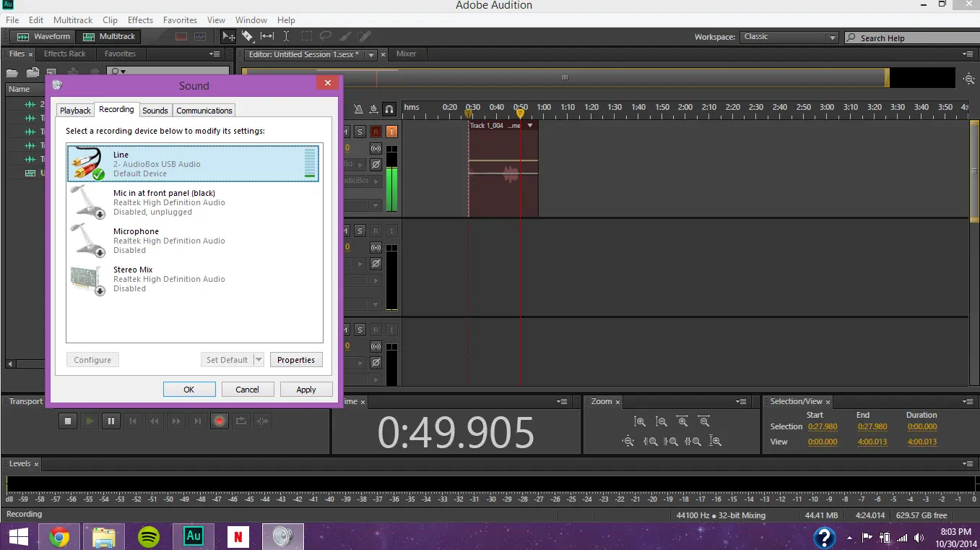Toggle the metronome icon above track controls

click(359, 109)
